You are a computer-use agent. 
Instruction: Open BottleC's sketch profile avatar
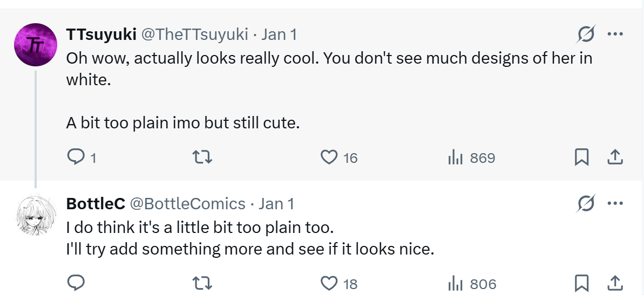(x=35, y=215)
